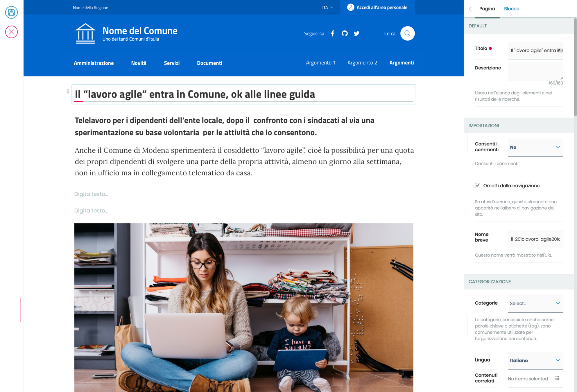Image resolution: width=577 pixels, height=392 pixels.
Task: Click the red cancel X icon
Action: [x=11, y=32]
